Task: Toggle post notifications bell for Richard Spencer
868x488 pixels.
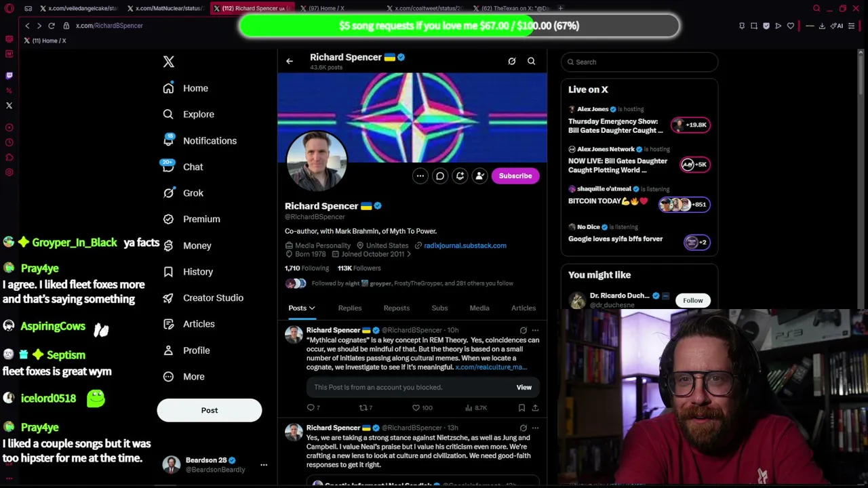Action: coord(460,176)
